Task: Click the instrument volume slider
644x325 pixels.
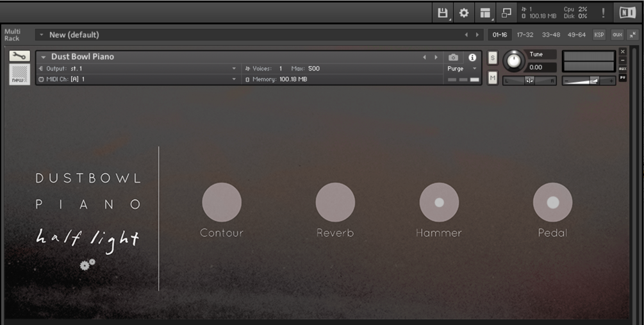Action: [x=588, y=81]
